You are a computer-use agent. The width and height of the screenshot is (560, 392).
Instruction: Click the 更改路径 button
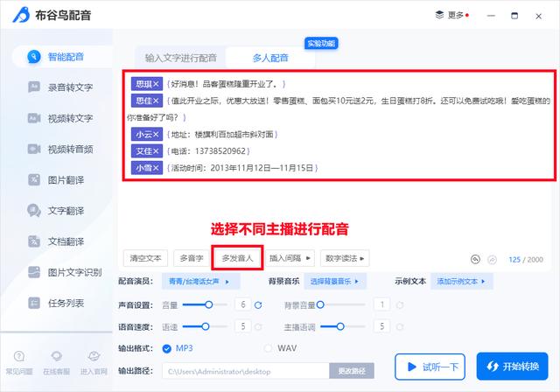pos(352,371)
